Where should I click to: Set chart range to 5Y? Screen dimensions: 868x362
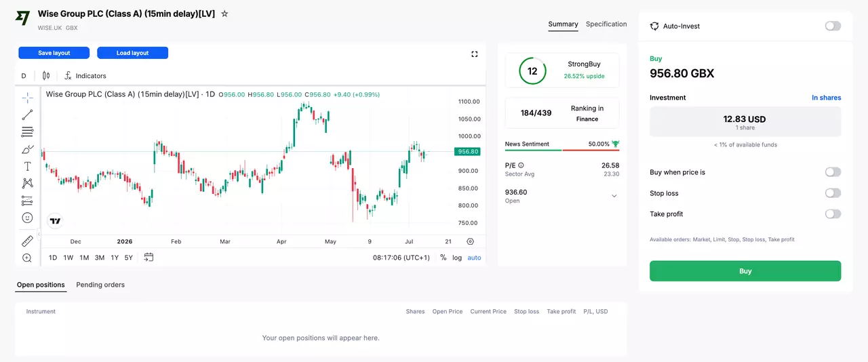tap(129, 258)
